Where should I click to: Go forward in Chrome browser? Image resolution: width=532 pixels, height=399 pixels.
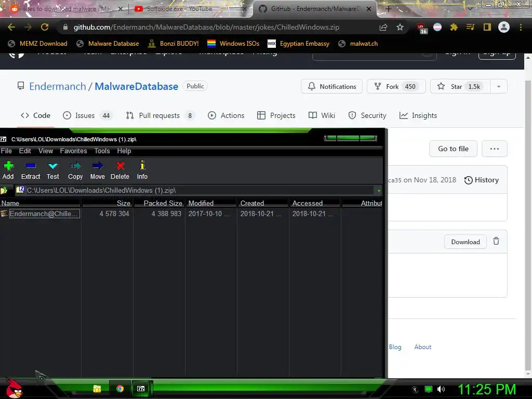pyautogui.click(x=28, y=27)
